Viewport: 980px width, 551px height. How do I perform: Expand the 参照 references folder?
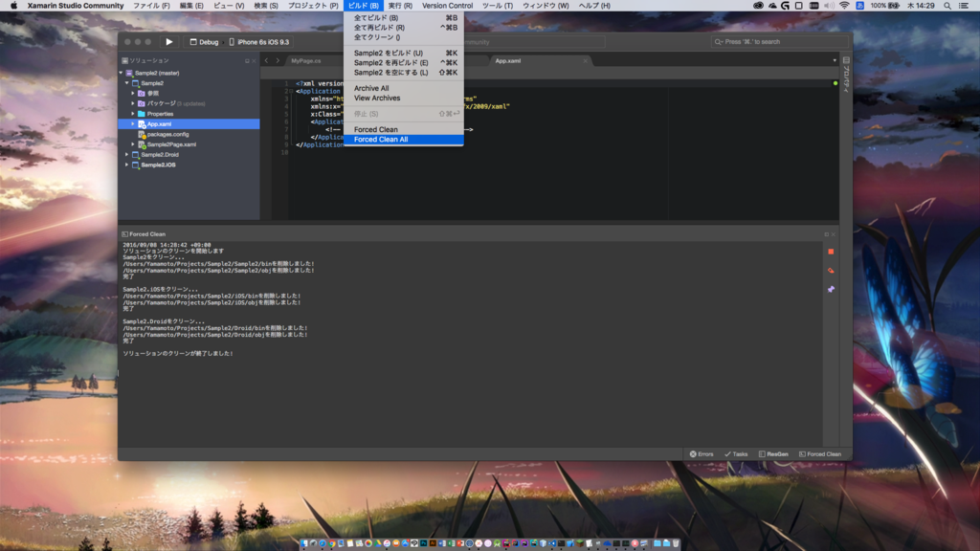133,93
